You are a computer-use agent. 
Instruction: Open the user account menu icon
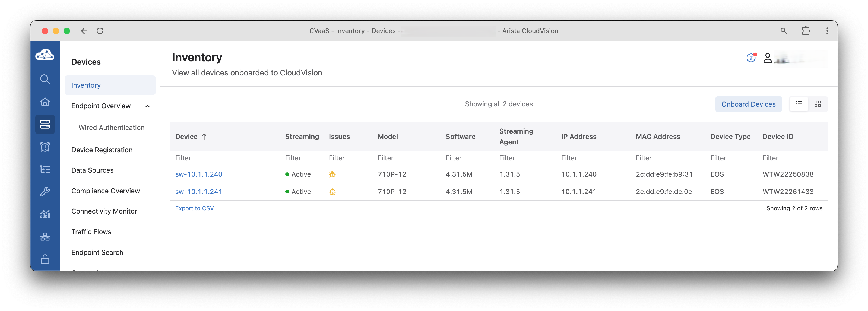point(768,58)
